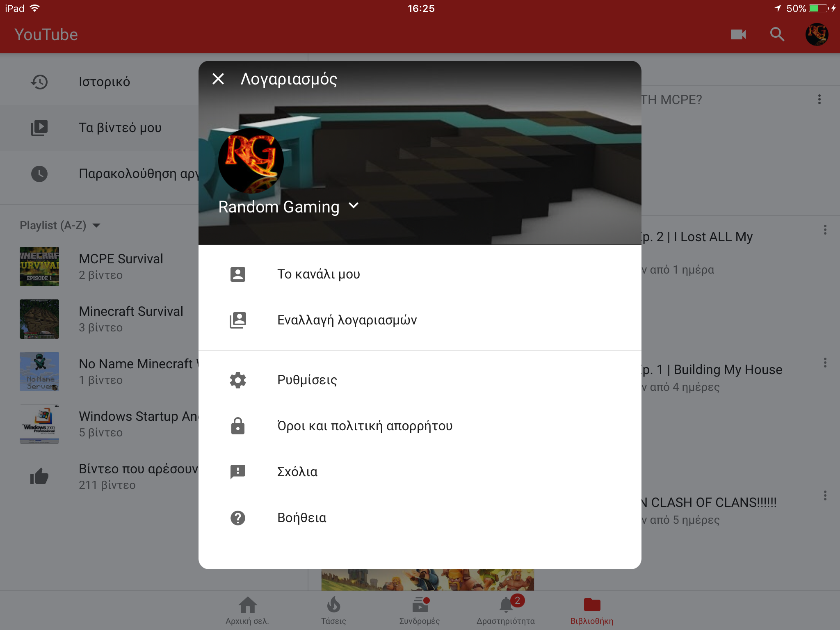Image resolution: width=840 pixels, height=630 pixels.
Task: Tap the battery indicator in status bar
Action: [819, 8]
